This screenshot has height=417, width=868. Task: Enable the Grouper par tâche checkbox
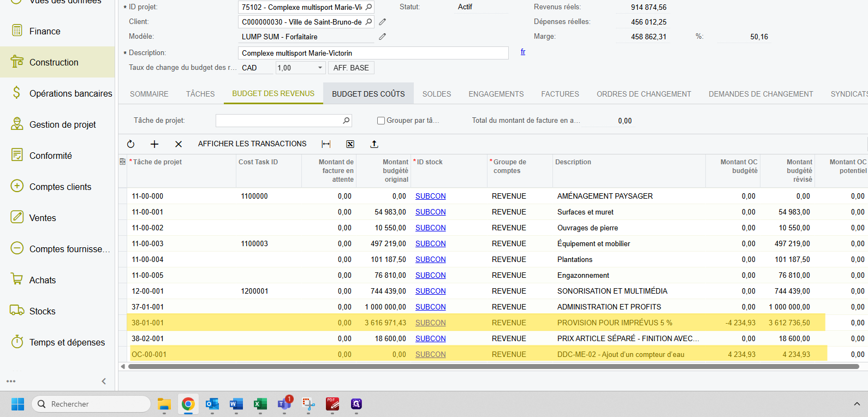coord(381,121)
